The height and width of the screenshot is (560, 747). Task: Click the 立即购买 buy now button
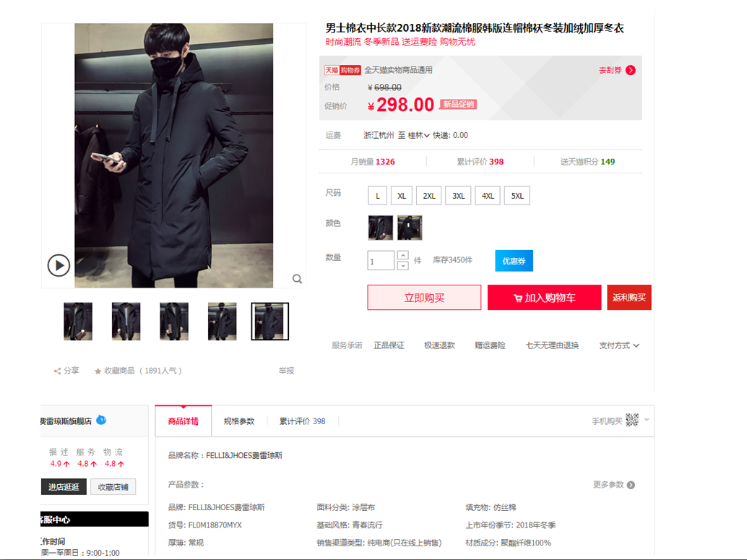pyautogui.click(x=424, y=298)
